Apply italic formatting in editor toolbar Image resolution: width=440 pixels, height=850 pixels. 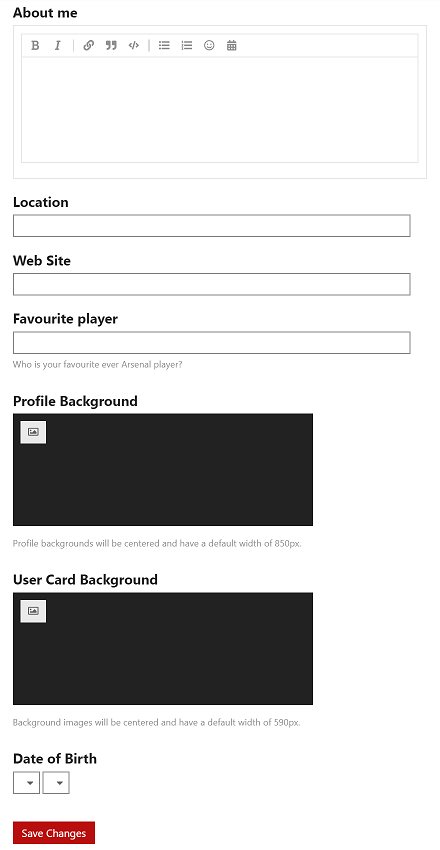57,46
